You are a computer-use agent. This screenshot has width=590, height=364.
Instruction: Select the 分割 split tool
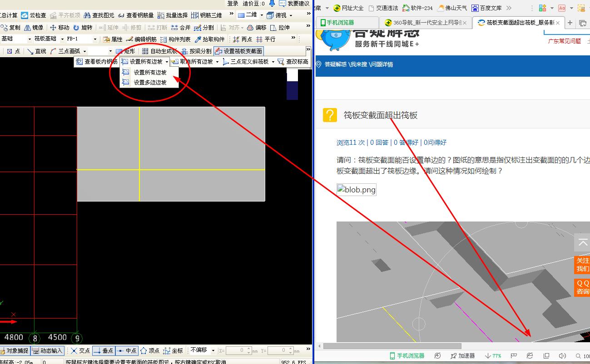coord(204,28)
